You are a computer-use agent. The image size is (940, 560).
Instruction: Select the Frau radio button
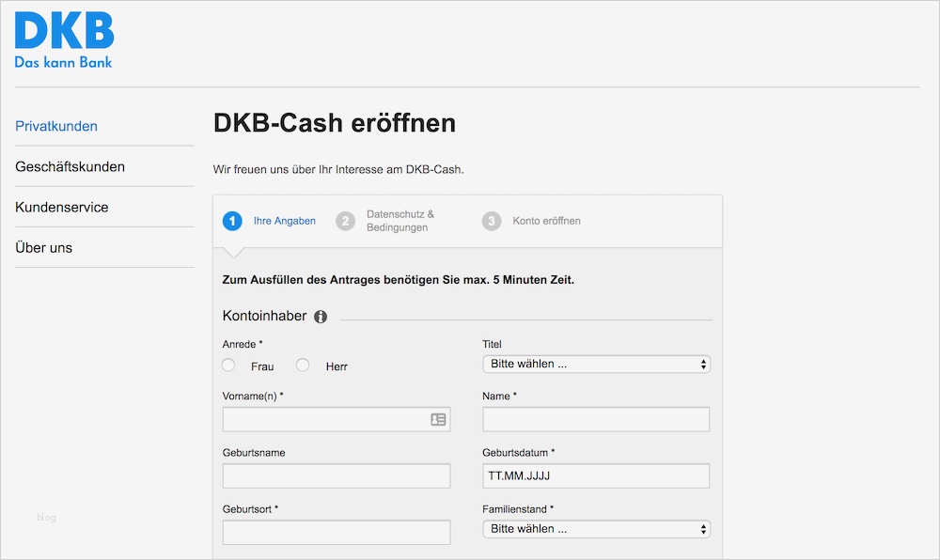(x=227, y=365)
